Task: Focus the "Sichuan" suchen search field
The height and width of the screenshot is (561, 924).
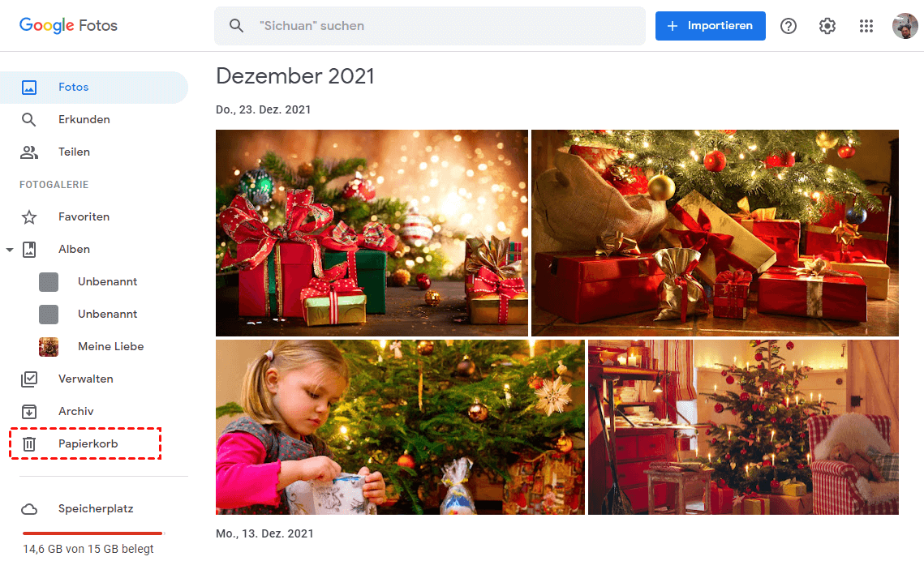Action: (430, 26)
